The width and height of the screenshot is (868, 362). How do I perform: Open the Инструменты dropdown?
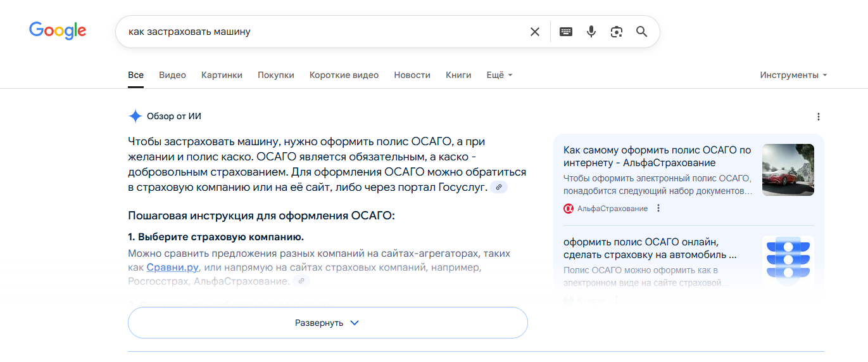pos(794,75)
